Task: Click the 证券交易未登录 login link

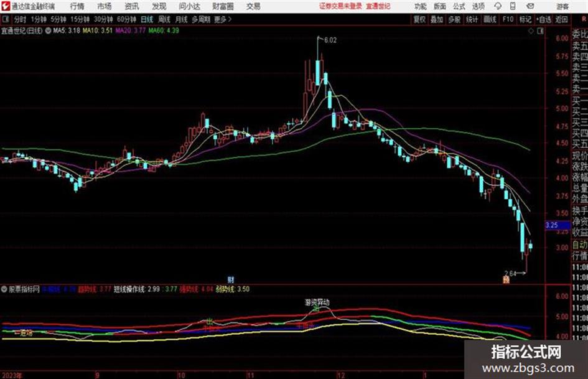Action: click(340, 6)
